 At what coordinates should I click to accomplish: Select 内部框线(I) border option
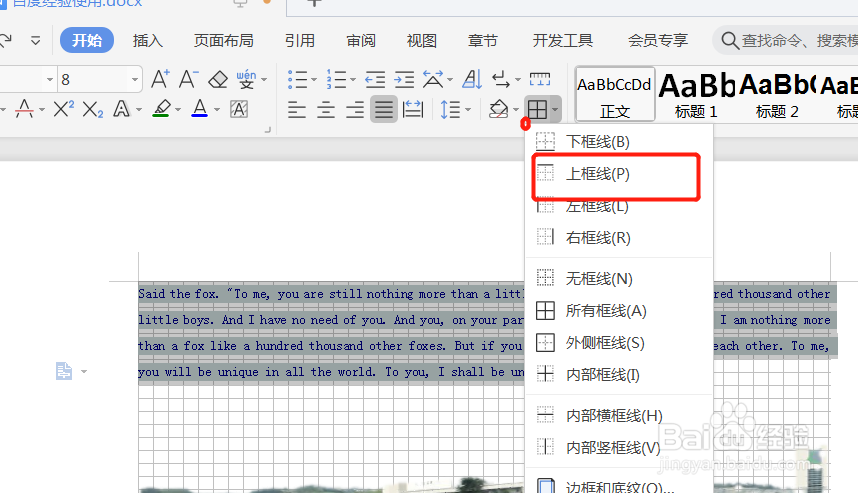[x=618, y=375]
